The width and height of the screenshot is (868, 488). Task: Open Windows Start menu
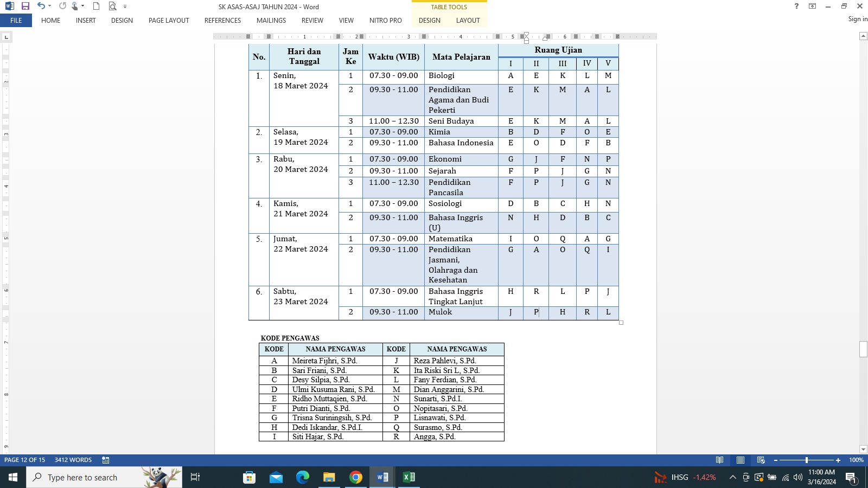(x=13, y=477)
